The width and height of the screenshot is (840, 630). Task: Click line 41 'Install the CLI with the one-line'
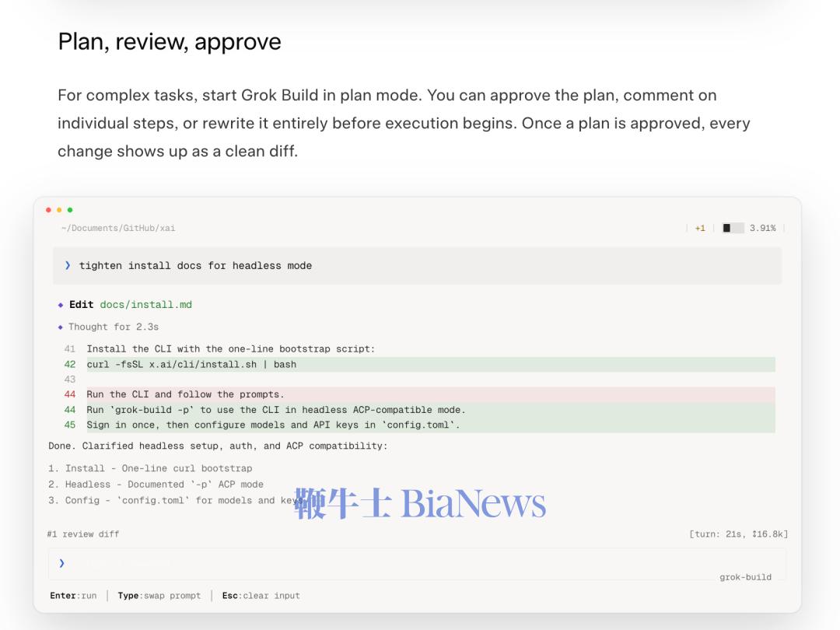point(230,348)
